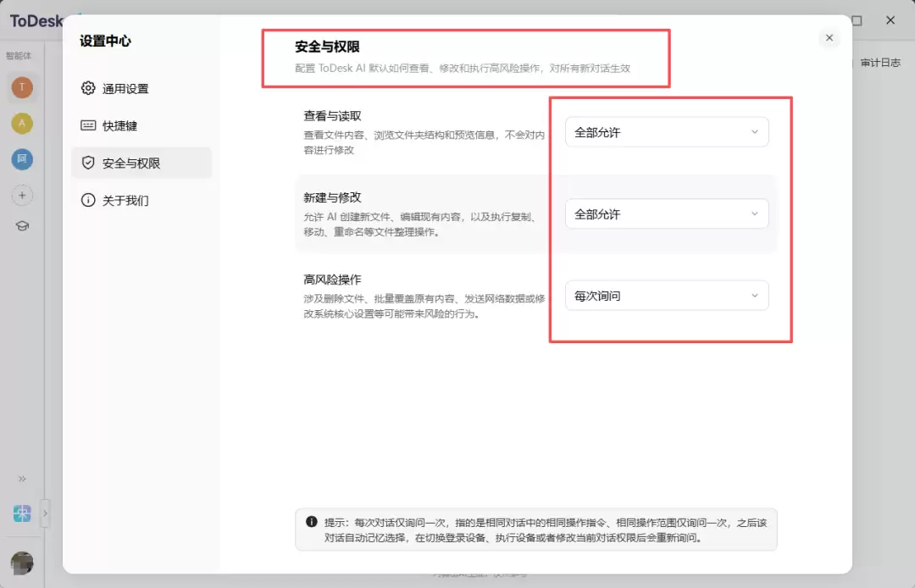Select the blue 阿 agent avatar
This screenshot has width=915, height=588.
22,159
